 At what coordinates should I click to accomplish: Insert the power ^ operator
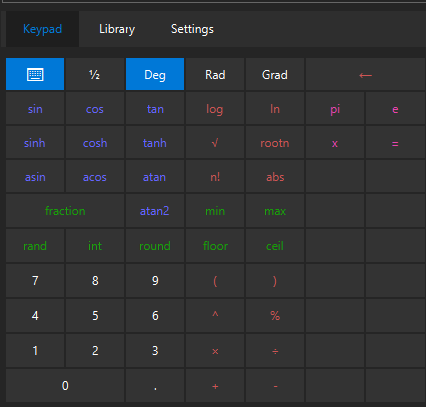(215, 315)
